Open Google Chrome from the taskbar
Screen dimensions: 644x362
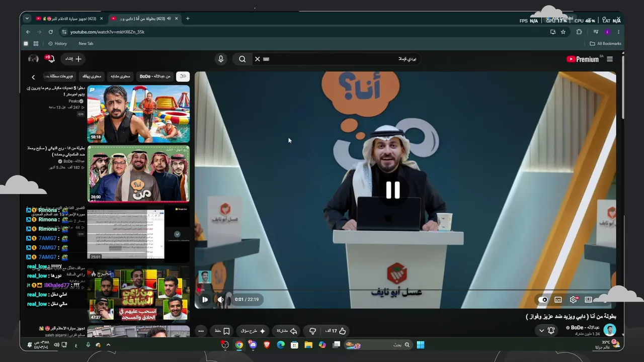(x=239, y=344)
